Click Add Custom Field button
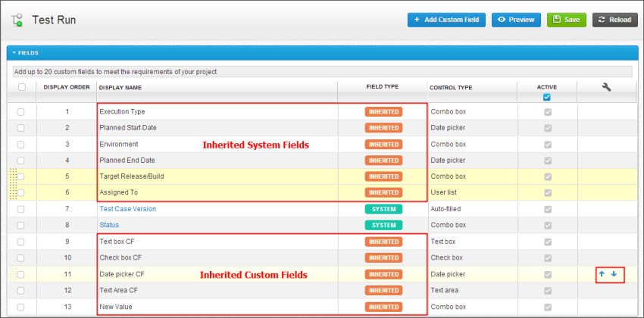This screenshot has width=644, height=318. pyautogui.click(x=446, y=20)
